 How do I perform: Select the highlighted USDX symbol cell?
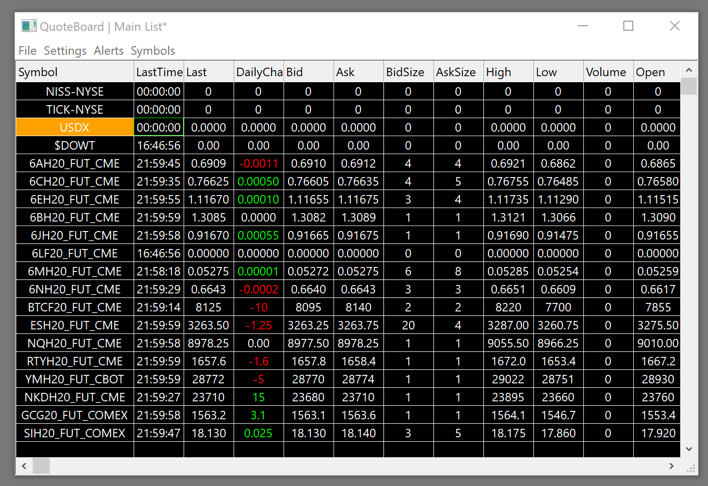click(x=75, y=127)
